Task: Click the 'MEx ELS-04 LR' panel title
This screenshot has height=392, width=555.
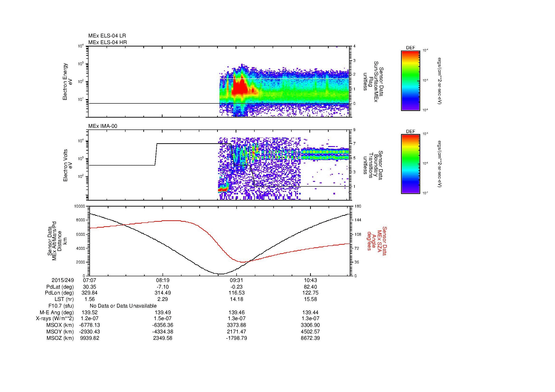Action: click(x=107, y=36)
